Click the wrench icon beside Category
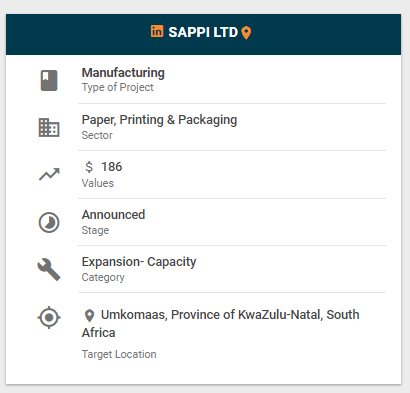 point(49,269)
